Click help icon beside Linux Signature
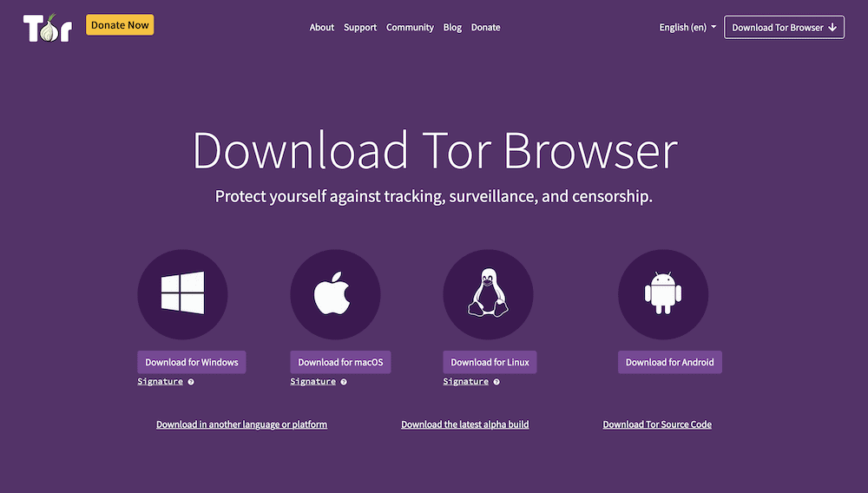868x493 pixels. [x=496, y=382]
